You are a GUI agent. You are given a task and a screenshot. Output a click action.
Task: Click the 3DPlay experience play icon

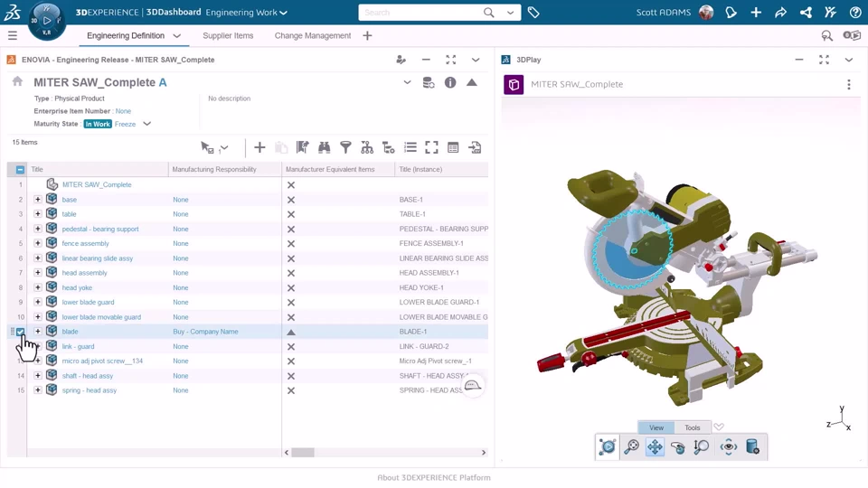pyautogui.click(x=608, y=446)
